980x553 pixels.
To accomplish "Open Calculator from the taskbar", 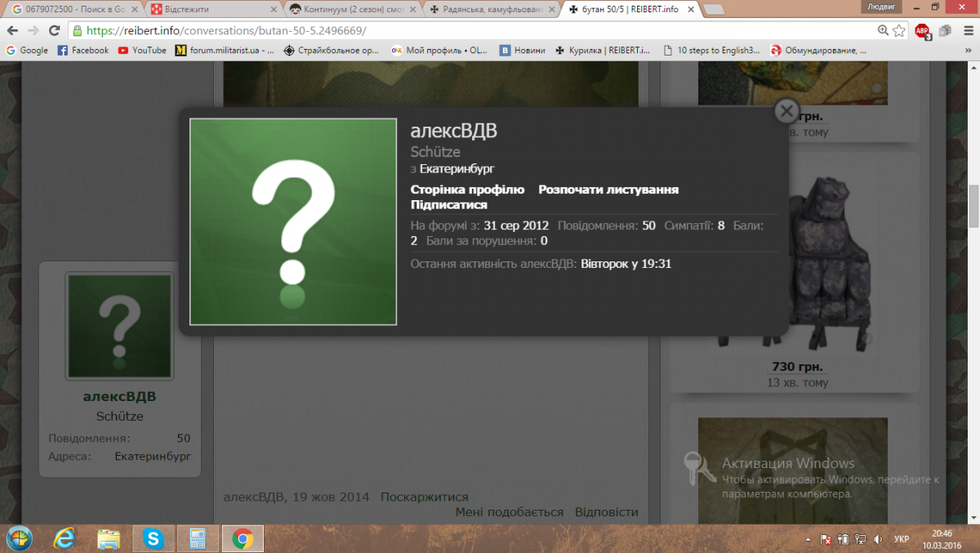I will pyautogui.click(x=197, y=538).
